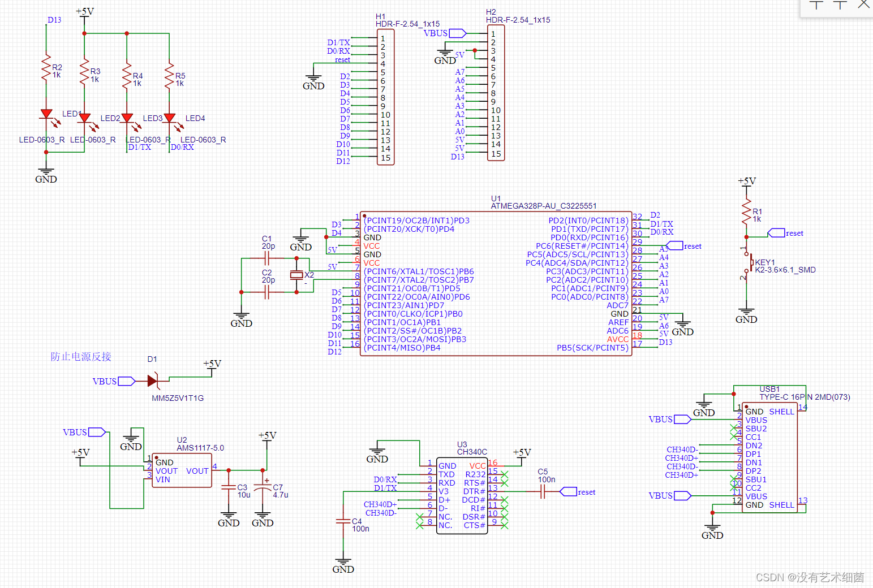Click the VIN pin name on AMS1117

[x=163, y=479]
